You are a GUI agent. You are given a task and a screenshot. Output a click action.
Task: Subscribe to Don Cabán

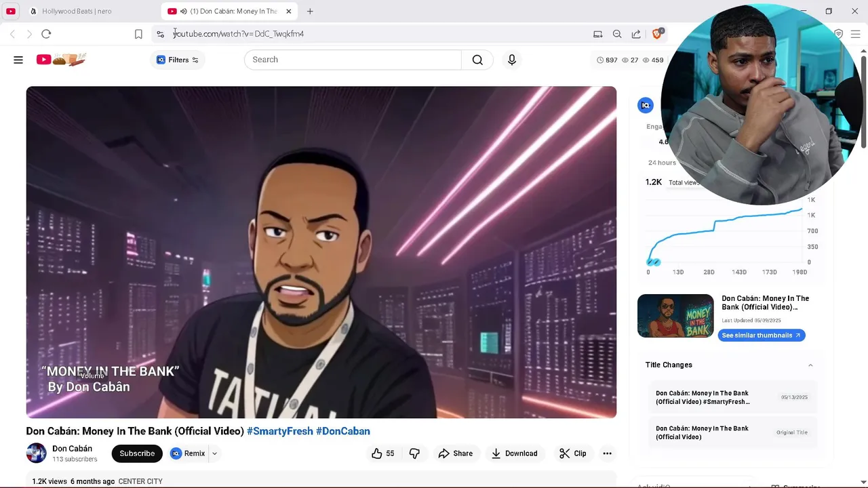[x=137, y=453]
